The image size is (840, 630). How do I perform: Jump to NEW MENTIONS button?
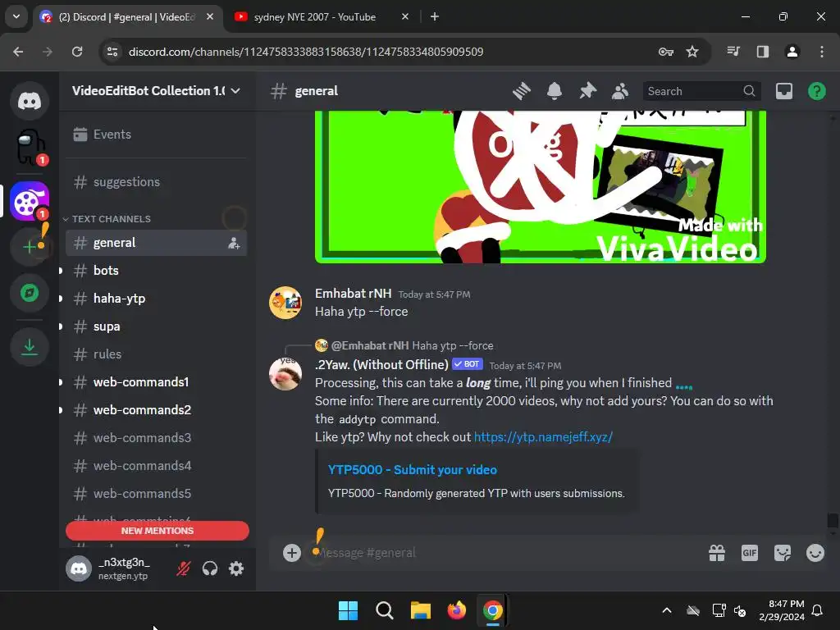[157, 531]
